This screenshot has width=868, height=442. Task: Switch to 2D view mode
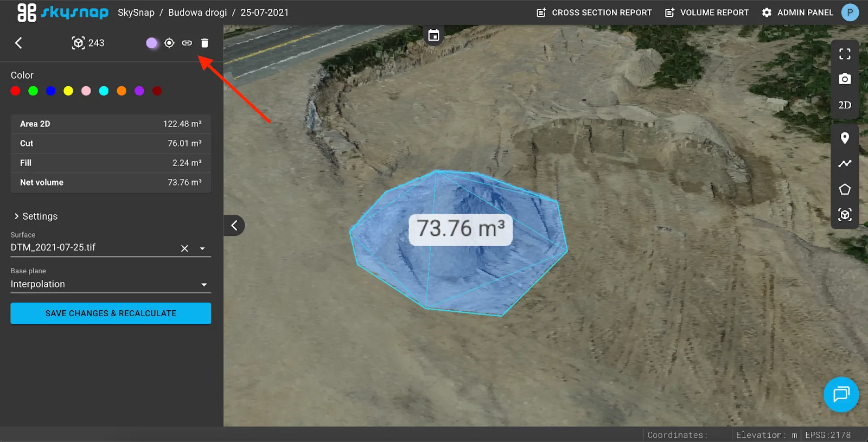tap(845, 105)
